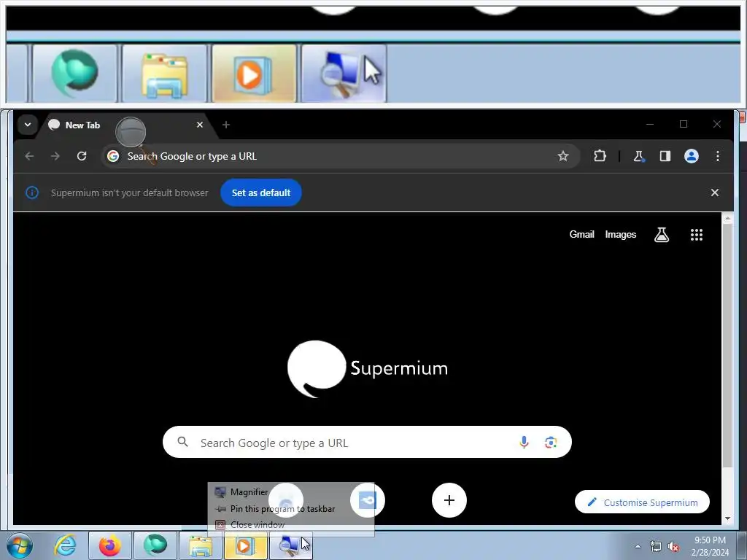
Task: Open the Extensions puzzle icon
Action: pos(600,156)
